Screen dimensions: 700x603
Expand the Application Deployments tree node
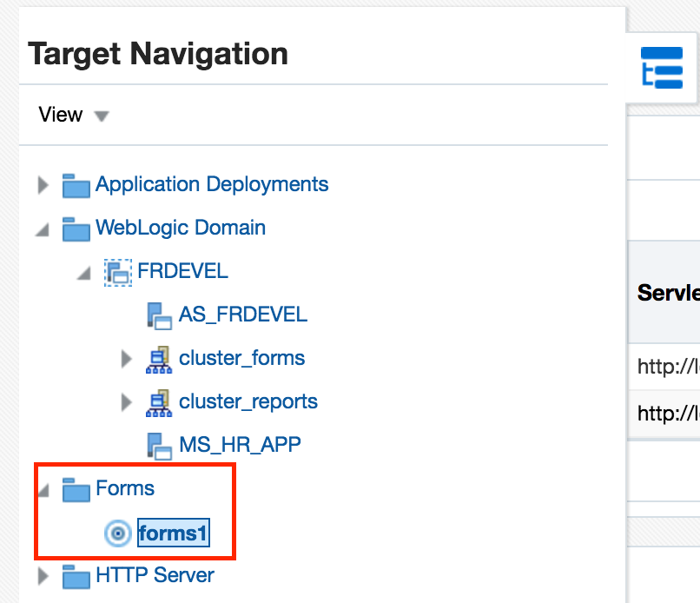click(43, 184)
